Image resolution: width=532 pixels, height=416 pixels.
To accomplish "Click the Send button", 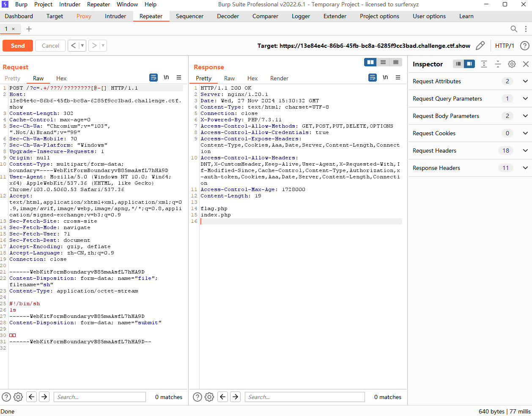I will (18, 46).
